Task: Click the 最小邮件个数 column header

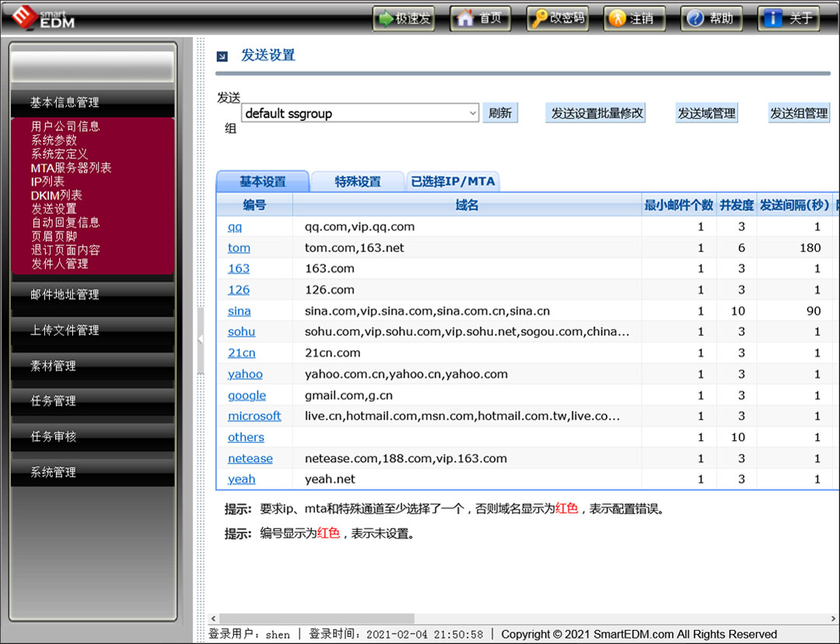Action: [679, 205]
